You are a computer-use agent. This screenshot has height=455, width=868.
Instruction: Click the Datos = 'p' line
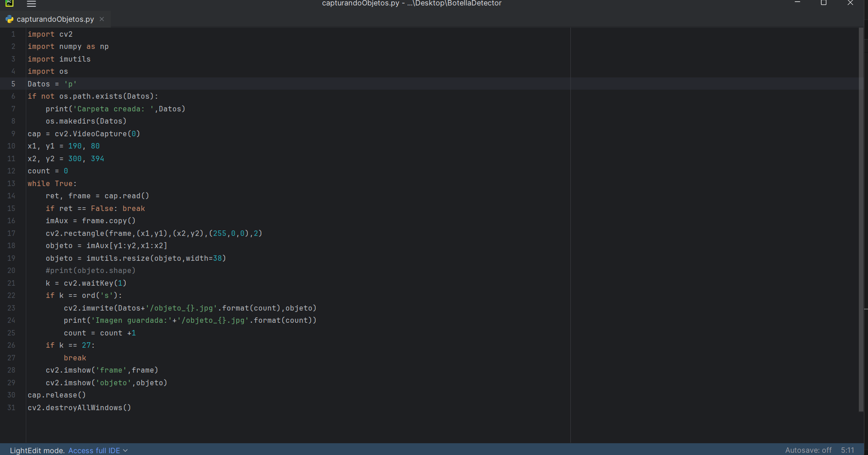click(52, 84)
